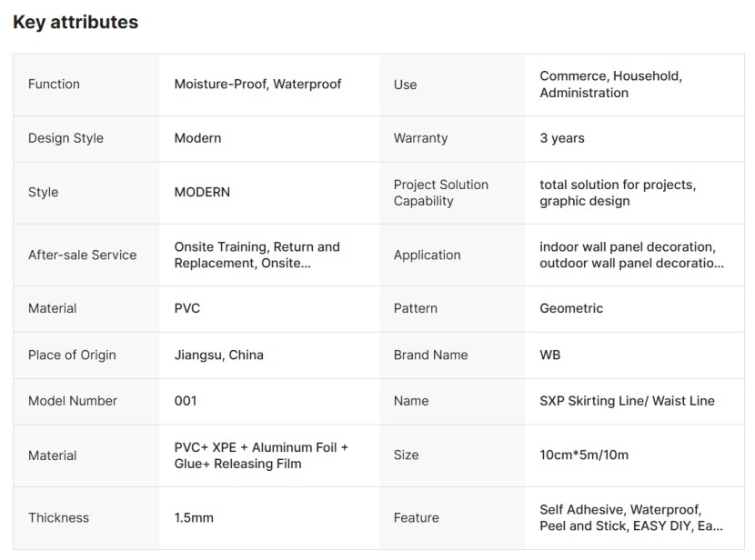Click the Project Solution Capability label

point(440,193)
